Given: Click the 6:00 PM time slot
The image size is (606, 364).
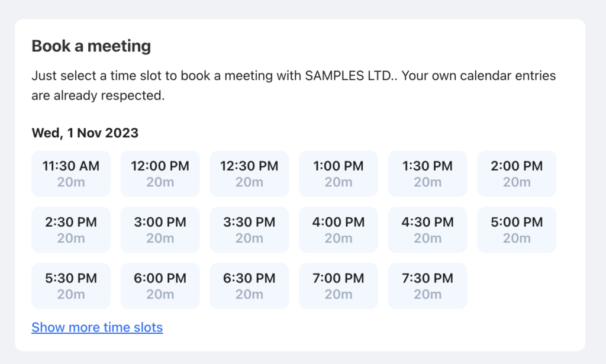Looking at the screenshot, I should (160, 286).
